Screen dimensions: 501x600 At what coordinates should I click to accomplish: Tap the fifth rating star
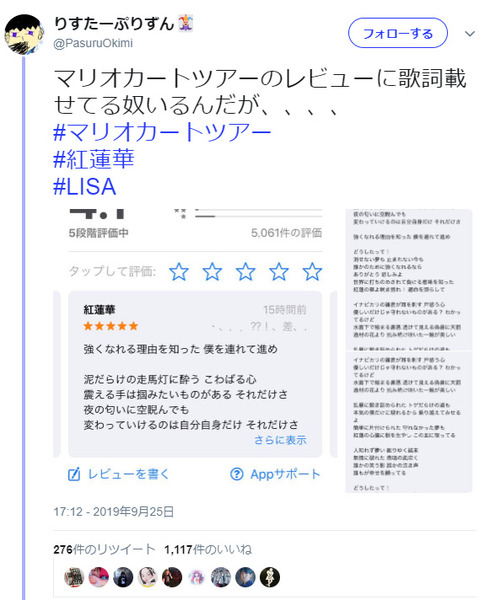[x=312, y=272]
